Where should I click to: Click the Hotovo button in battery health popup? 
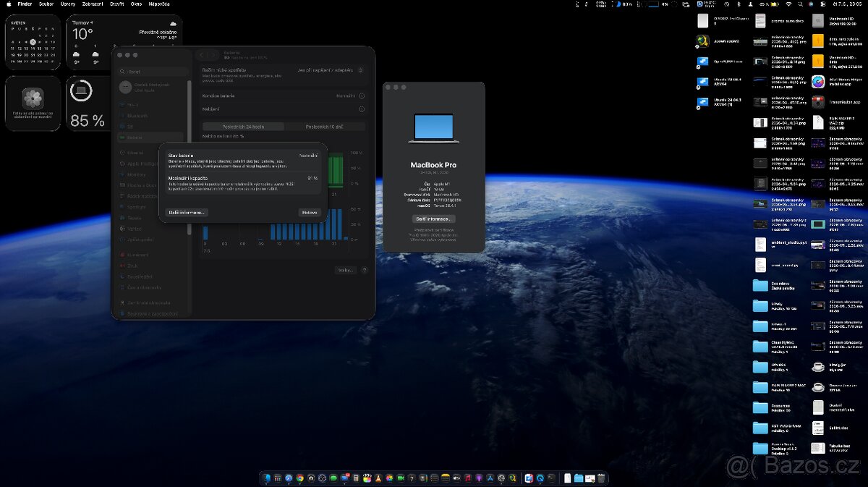(x=310, y=213)
